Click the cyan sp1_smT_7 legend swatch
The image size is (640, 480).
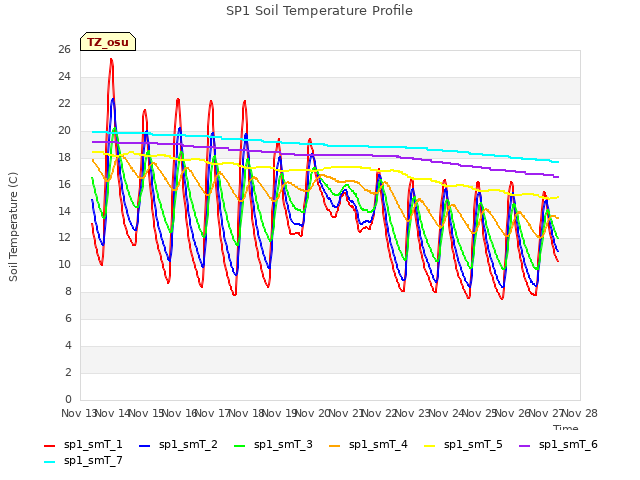[x=49, y=462]
